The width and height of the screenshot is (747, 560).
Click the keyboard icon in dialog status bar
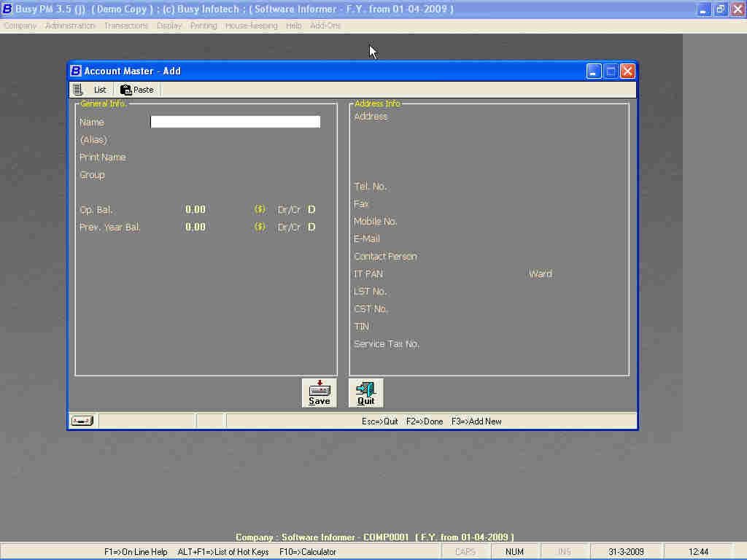coord(82,421)
